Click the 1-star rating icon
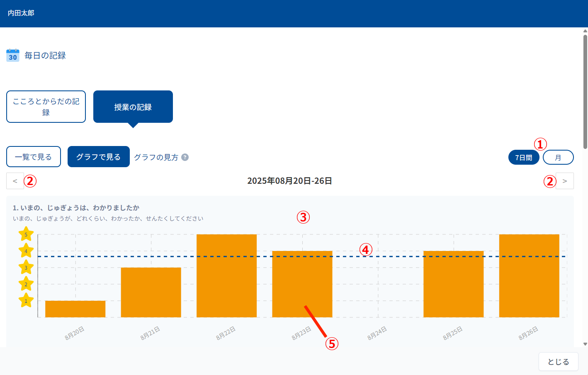This screenshot has width=588, height=375. coord(26,301)
